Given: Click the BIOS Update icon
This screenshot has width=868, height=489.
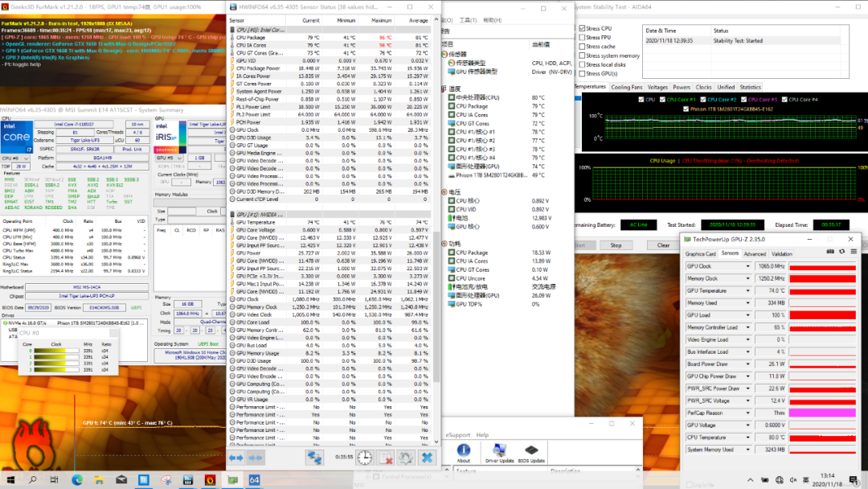Looking at the screenshot, I should coord(530,450).
